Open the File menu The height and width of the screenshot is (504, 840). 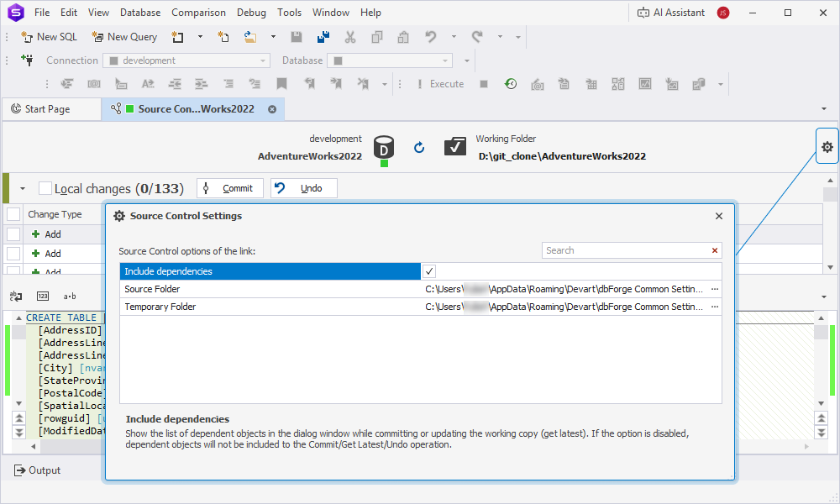[x=42, y=13]
